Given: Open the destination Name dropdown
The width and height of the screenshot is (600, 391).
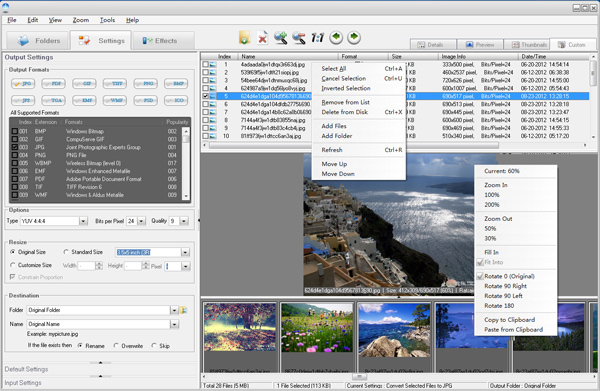Looking at the screenshot, I should [174, 324].
